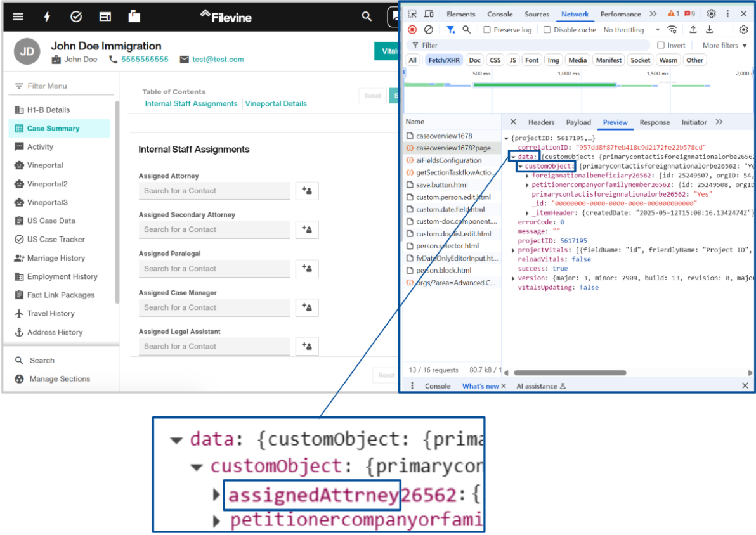Add contact for Assigned Attorney field
The height and width of the screenshot is (535, 756).
[x=306, y=190]
